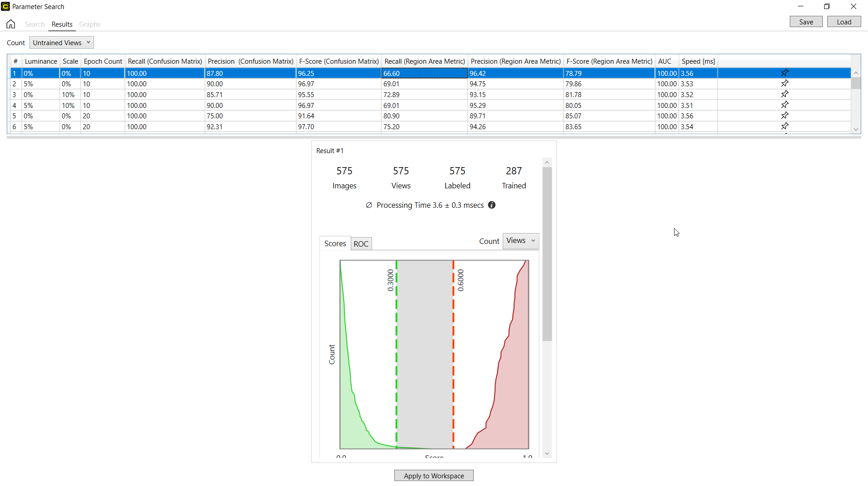The width and height of the screenshot is (868, 486).
Task: Switch to the Graphs tab
Action: click(90, 24)
